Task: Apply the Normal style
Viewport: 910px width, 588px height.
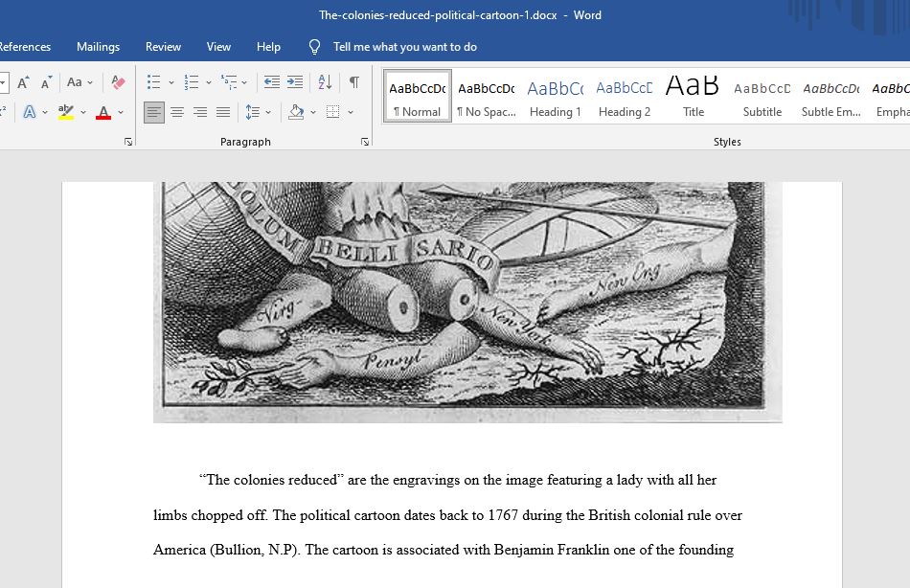Action: (418, 97)
